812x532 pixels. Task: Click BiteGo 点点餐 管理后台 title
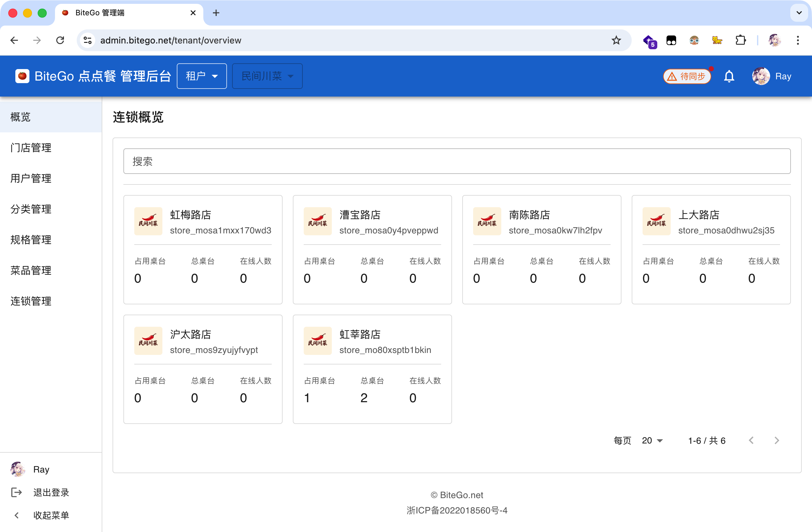[x=103, y=76]
